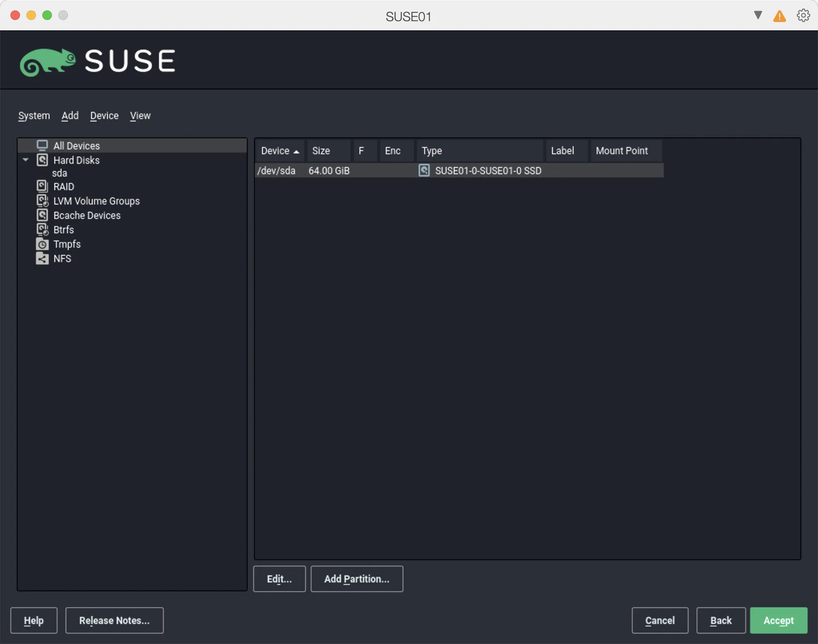Screen dimensions: 818x644
Task: Open the View menu
Action: (140, 116)
